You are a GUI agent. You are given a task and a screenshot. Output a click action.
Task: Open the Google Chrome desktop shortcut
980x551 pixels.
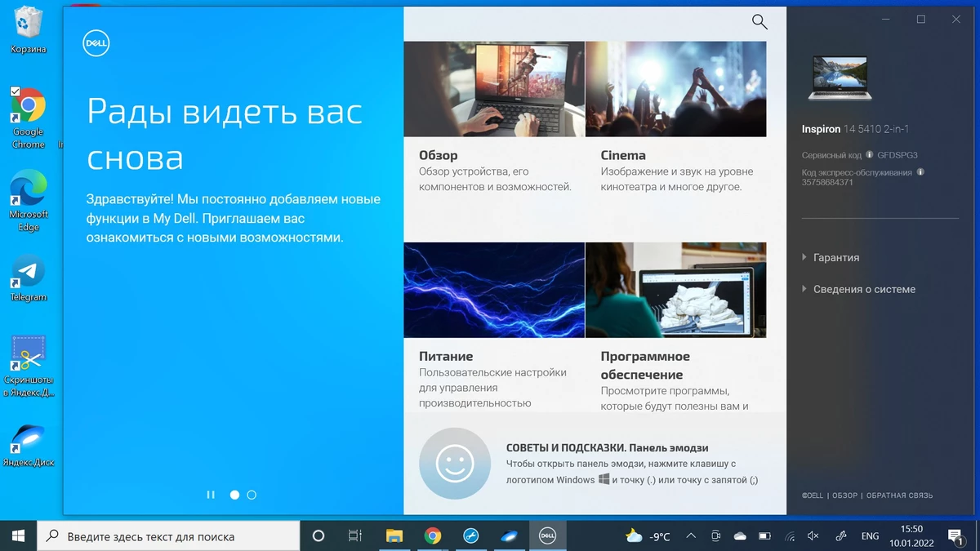28,118
